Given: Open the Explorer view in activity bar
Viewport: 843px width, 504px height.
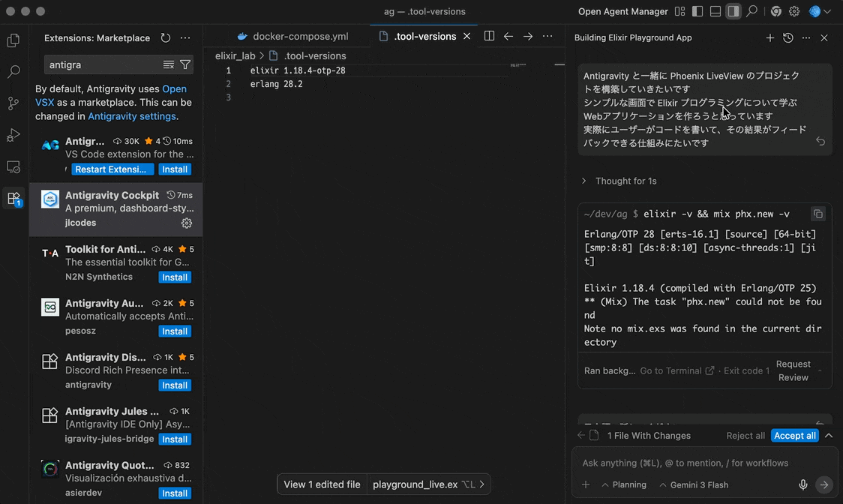Looking at the screenshot, I should pos(13,40).
